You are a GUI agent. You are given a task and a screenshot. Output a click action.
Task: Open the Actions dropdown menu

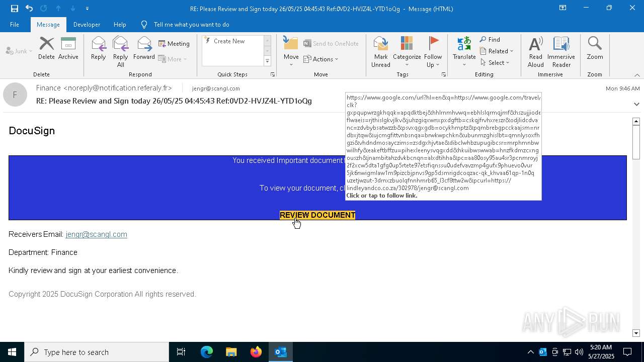(321, 59)
